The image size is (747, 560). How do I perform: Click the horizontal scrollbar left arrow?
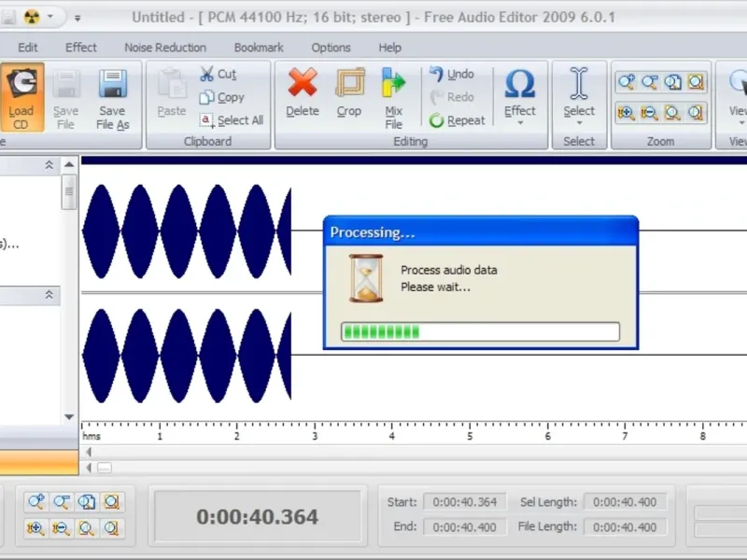(89, 468)
